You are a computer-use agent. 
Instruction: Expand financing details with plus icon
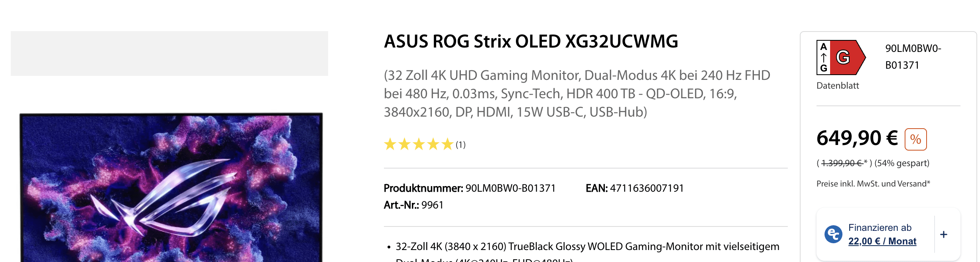(x=943, y=234)
